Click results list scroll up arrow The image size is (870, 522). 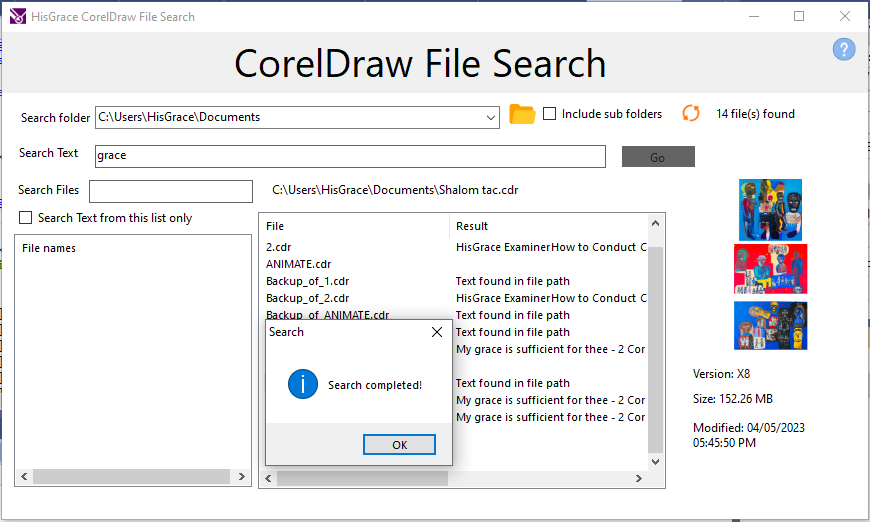pos(655,224)
